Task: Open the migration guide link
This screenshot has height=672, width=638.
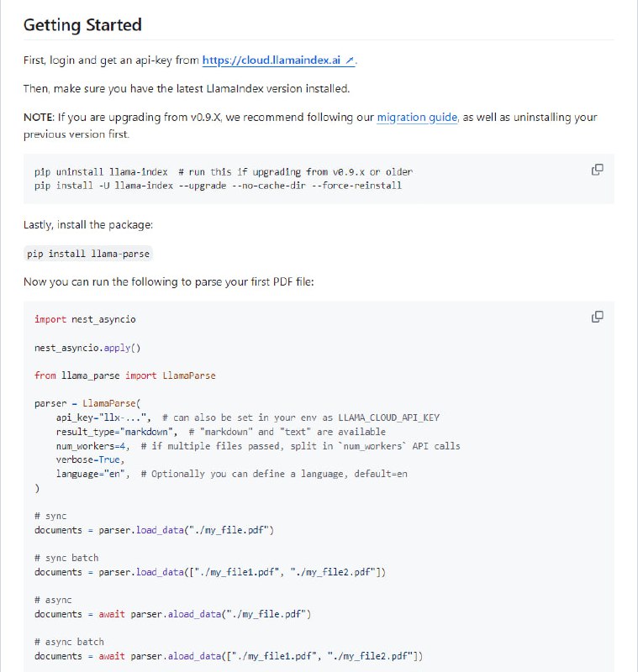Action: [x=417, y=118]
